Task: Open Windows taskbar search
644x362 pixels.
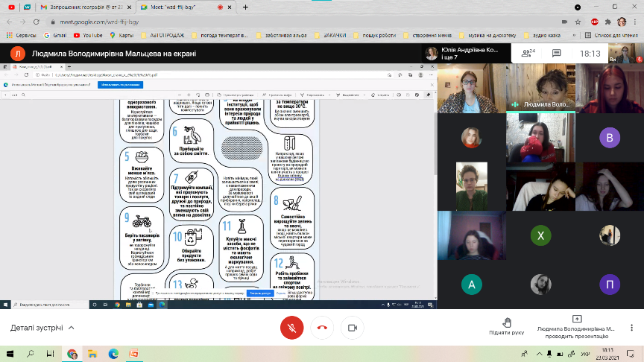Action: click(x=30, y=354)
